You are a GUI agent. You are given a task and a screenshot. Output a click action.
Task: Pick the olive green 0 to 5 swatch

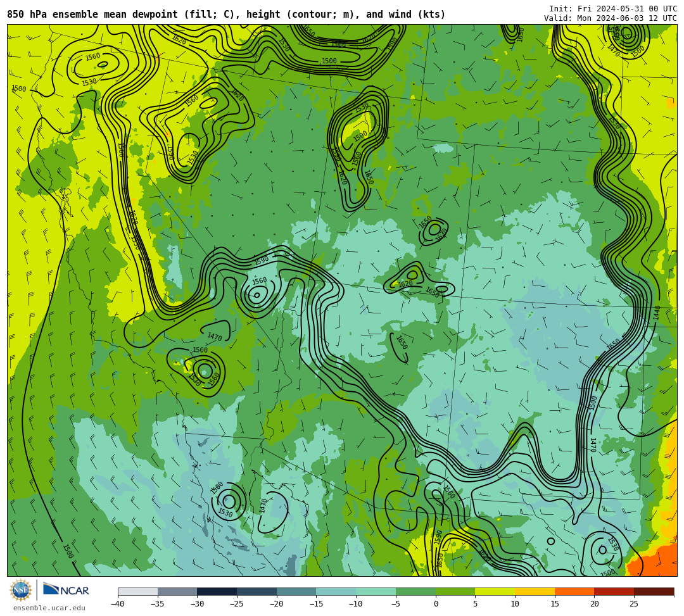tap(455, 591)
